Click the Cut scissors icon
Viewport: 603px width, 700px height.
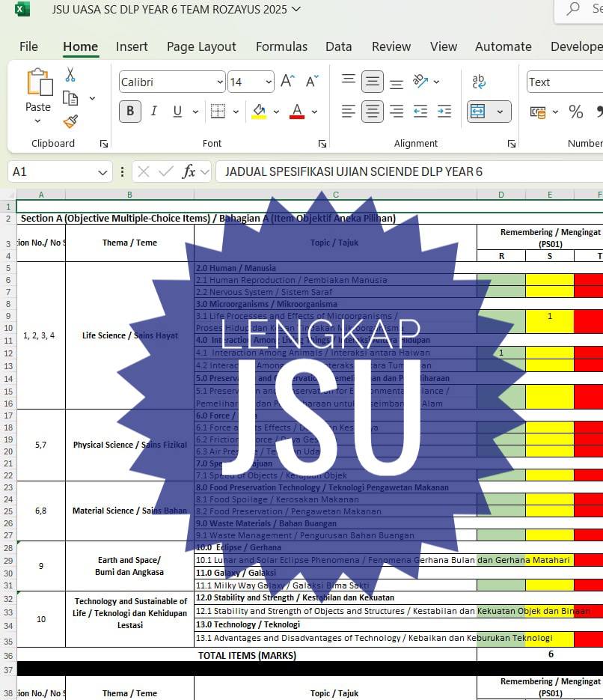point(70,75)
